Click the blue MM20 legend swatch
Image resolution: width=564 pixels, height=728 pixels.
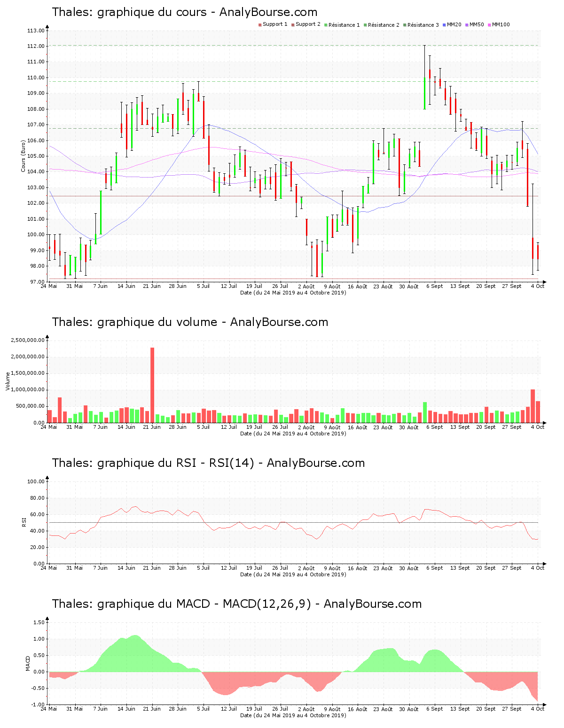[x=444, y=25]
